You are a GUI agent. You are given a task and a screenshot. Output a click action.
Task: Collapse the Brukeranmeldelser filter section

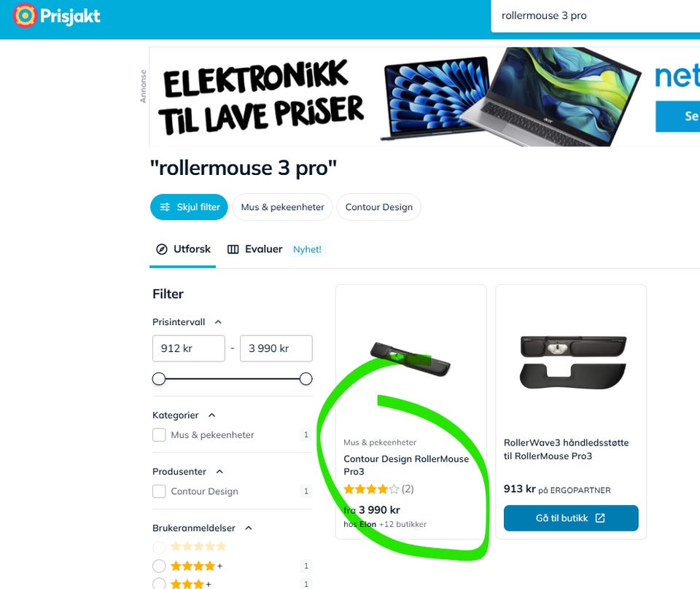coord(249,528)
